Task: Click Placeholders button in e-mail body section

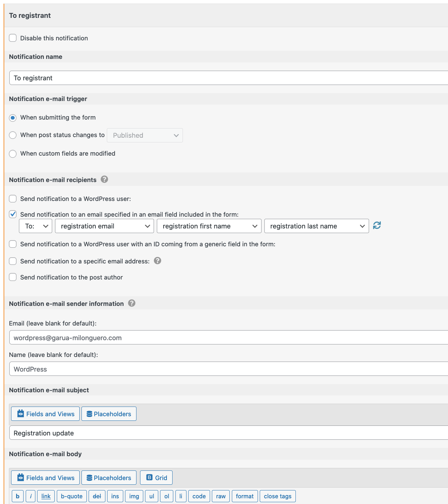Action: click(109, 478)
